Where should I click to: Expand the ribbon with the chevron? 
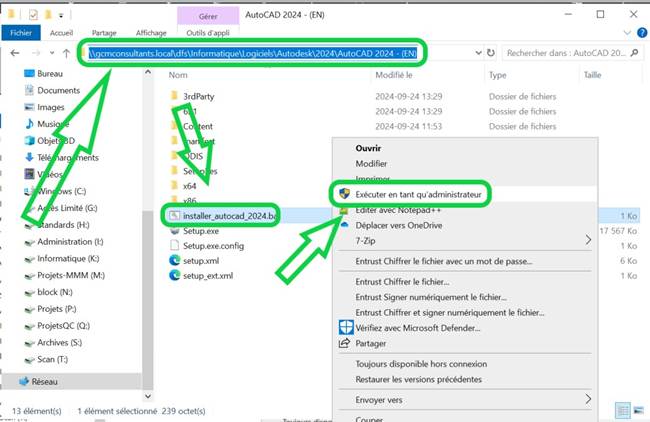pos(627,33)
